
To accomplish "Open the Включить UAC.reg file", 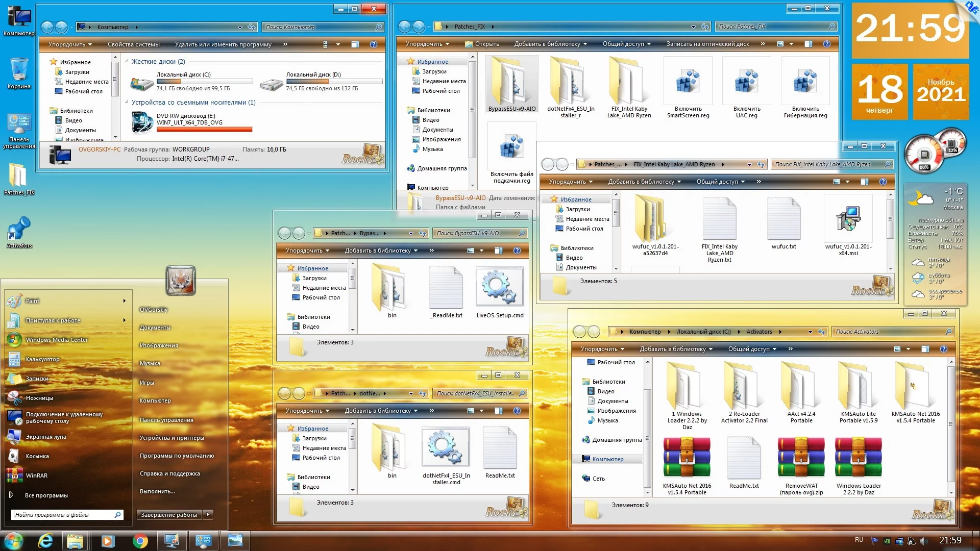I will [746, 82].
